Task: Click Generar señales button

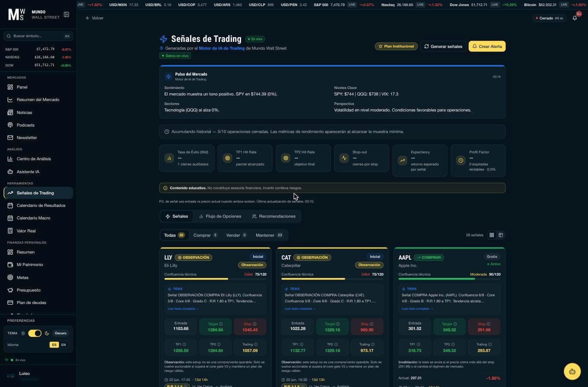Action: point(443,46)
